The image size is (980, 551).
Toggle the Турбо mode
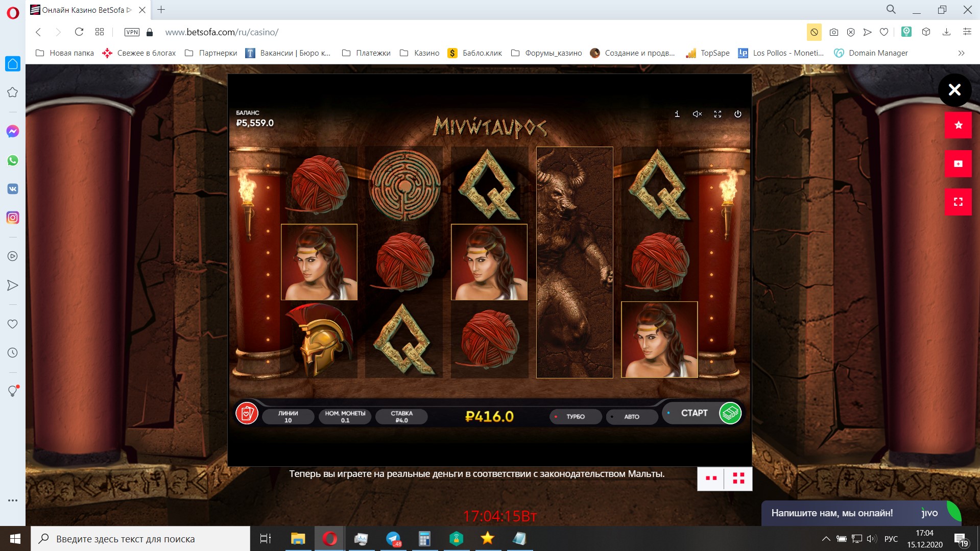(576, 417)
